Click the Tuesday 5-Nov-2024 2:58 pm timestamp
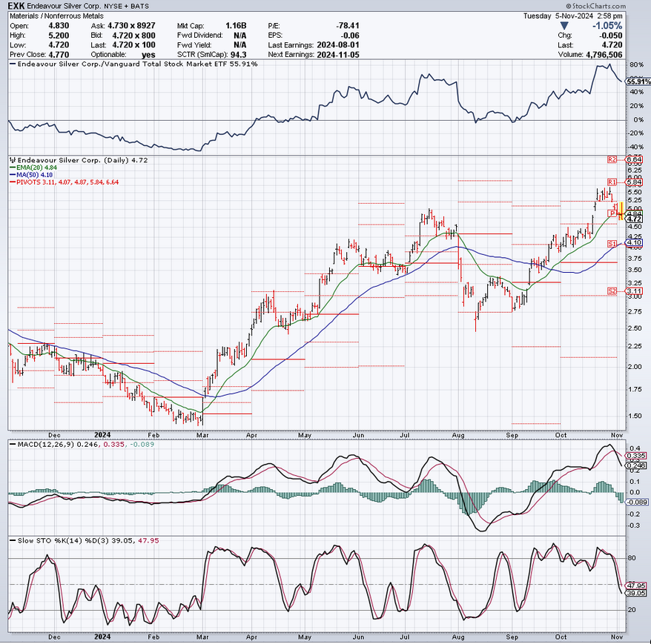This screenshot has width=651, height=644. (x=573, y=16)
